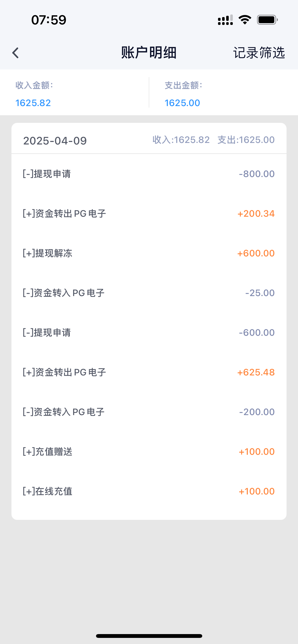Open the -25.00 资金转入 PG电子 record
Viewport: 298px width, 644px height.
tap(149, 293)
